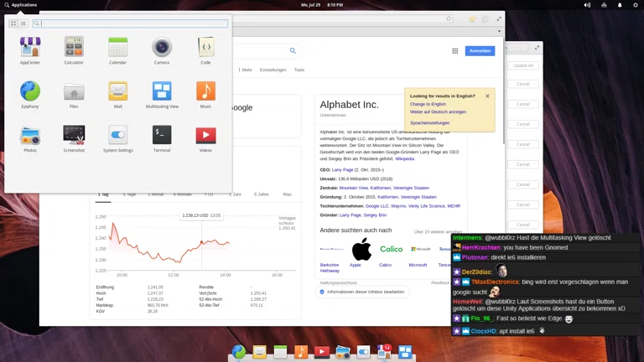Expand the Mehr search filter menu
The image size is (644, 362).
point(245,70)
